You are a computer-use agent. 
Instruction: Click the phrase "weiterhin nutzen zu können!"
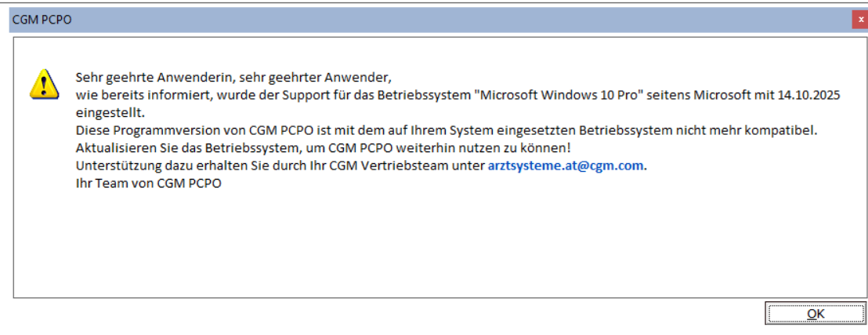tap(494, 147)
